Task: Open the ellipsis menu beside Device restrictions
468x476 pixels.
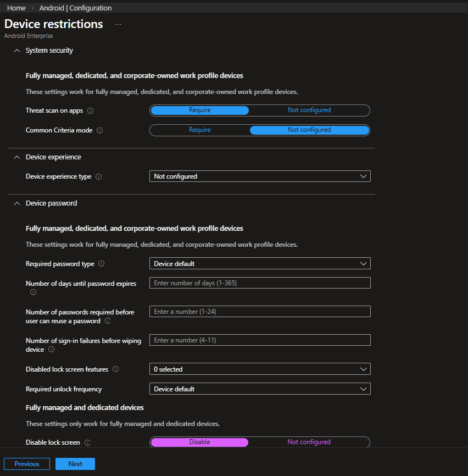Action: point(118,25)
